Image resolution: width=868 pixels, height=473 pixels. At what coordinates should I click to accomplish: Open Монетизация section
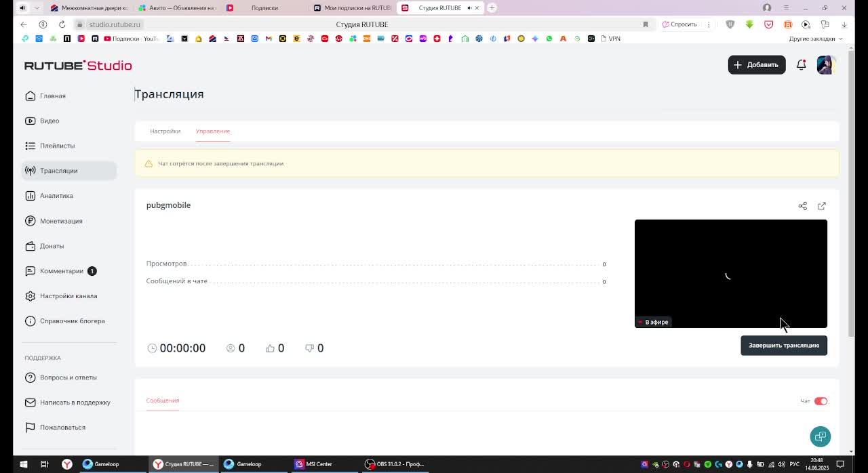(x=54, y=221)
